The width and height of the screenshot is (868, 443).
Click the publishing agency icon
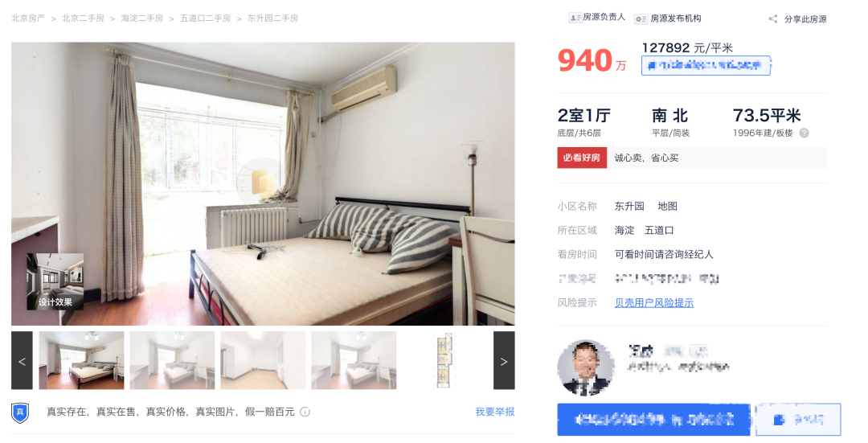tap(641, 18)
